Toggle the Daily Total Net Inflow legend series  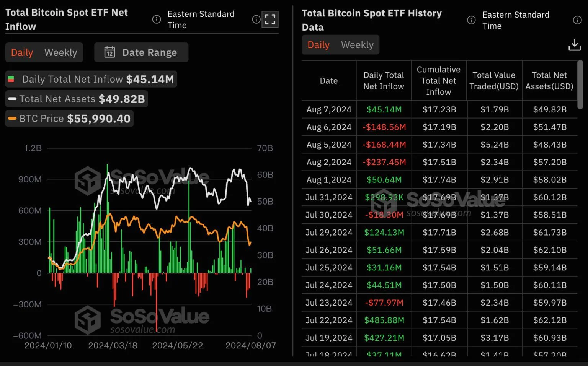(91, 79)
